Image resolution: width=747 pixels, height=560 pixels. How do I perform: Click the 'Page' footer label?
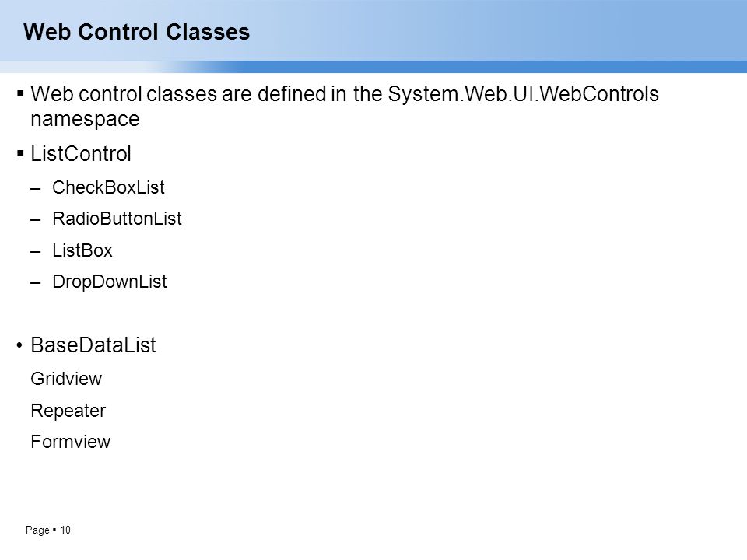37,530
